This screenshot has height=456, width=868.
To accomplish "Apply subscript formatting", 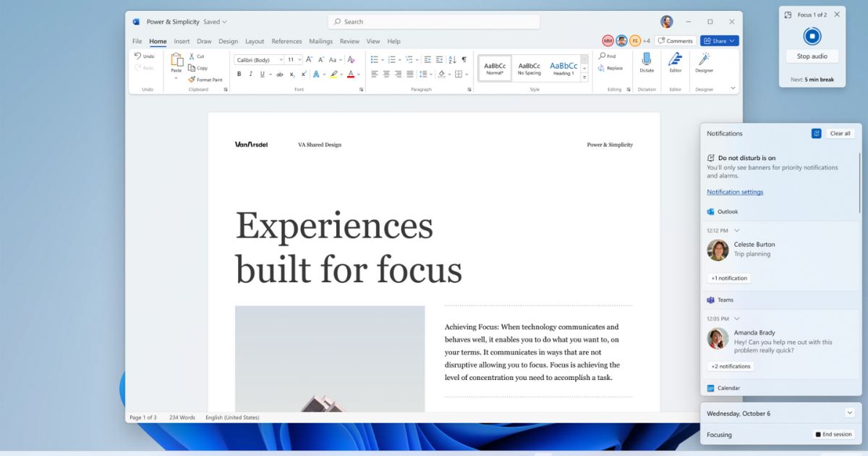I will (292, 74).
